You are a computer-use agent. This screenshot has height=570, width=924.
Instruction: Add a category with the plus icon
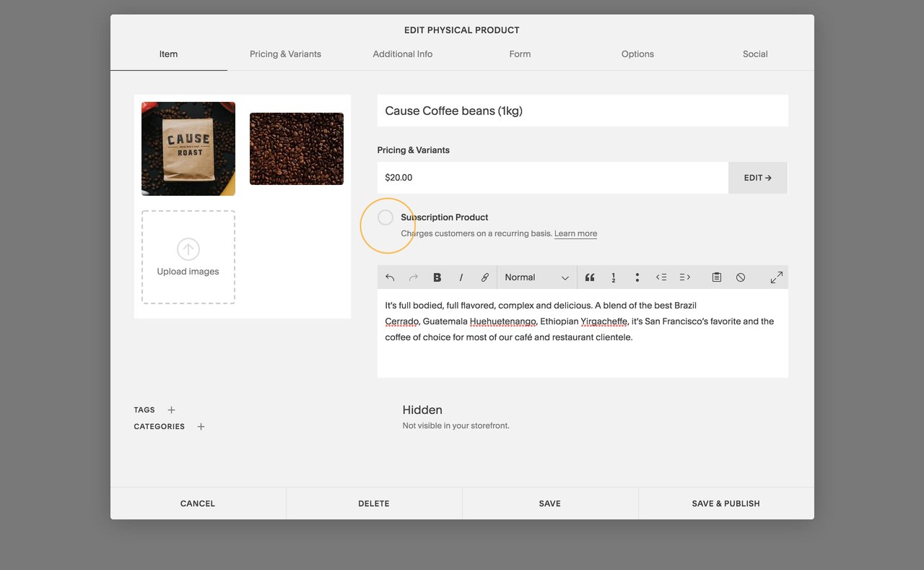201,426
